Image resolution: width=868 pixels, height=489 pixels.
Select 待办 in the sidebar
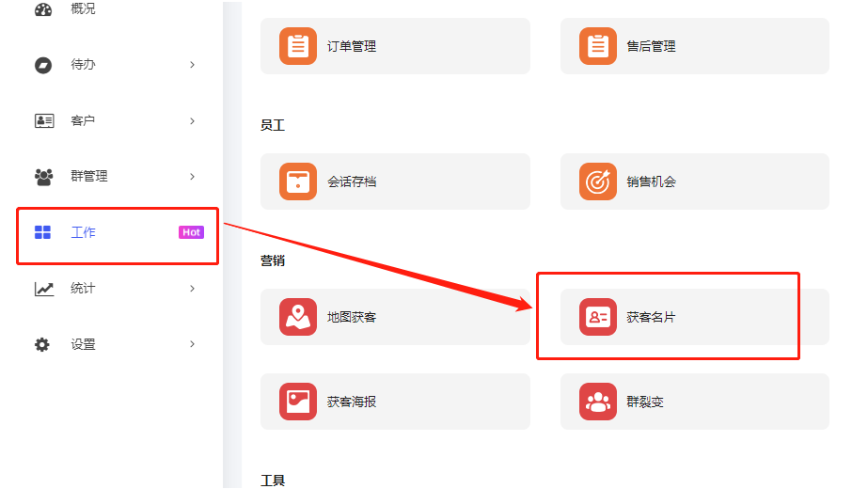coord(83,65)
